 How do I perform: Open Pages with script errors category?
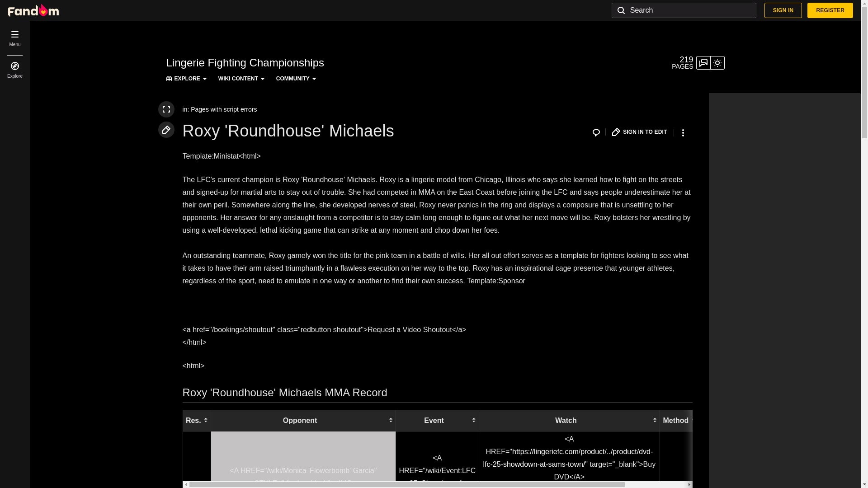click(x=224, y=109)
